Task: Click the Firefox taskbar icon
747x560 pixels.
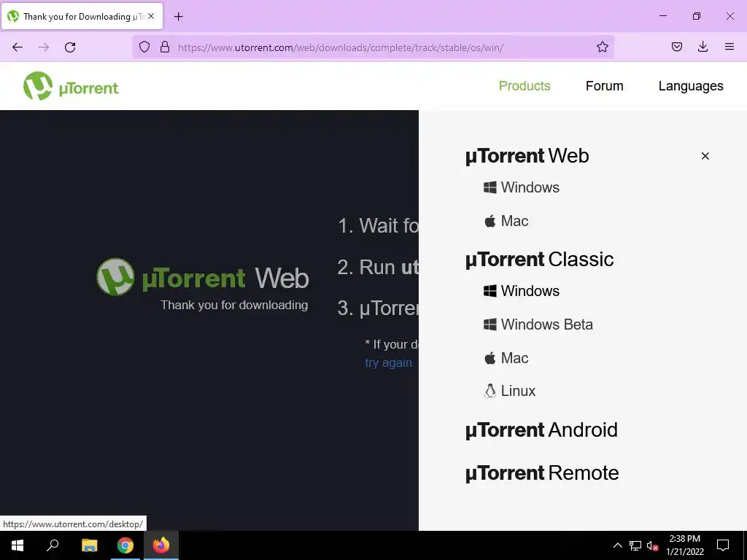Action: pos(161,545)
